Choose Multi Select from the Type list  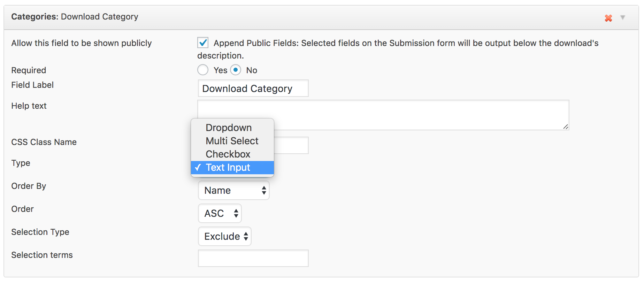click(x=232, y=141)
